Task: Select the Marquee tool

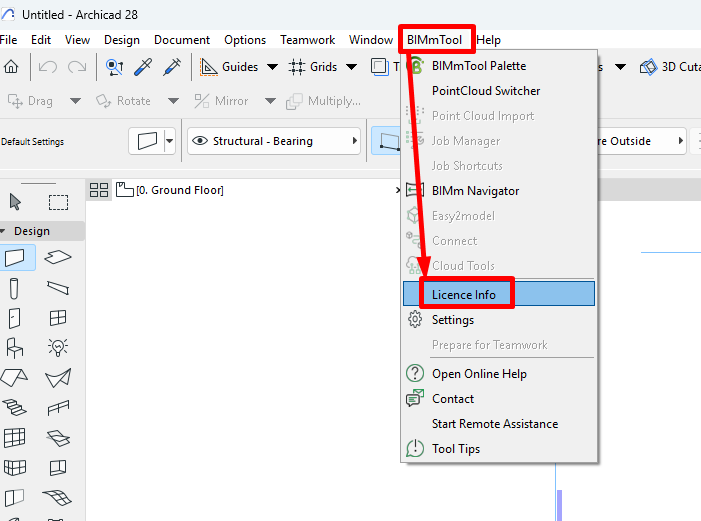Action: [x=58, y=202]
